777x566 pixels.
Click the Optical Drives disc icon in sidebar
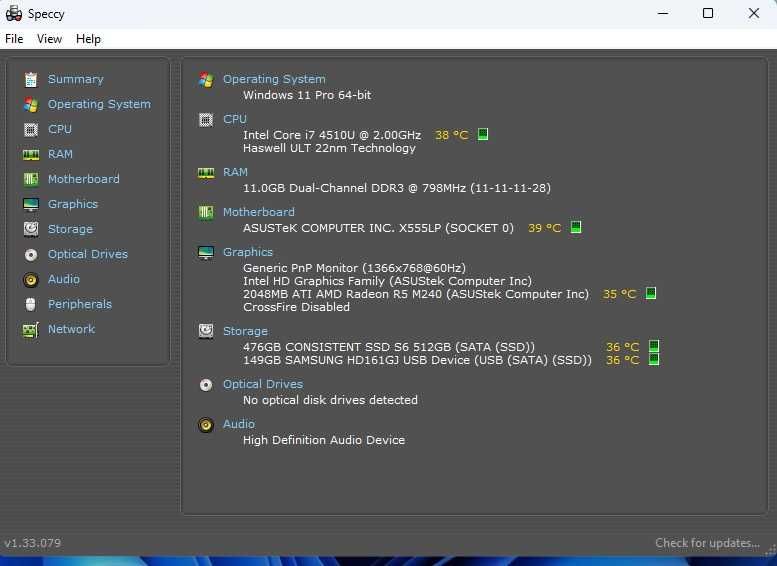31,254
